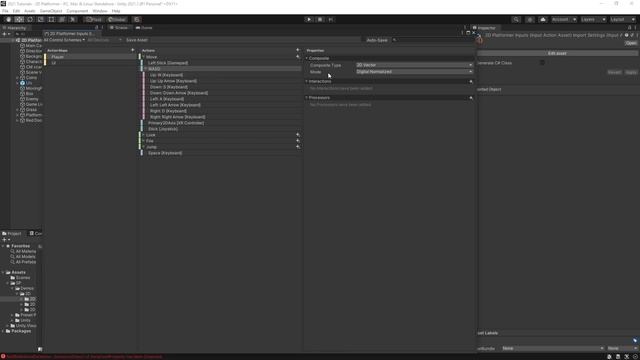Viewport: 640px width, 360px height.
Task: Select the Rect tool in the toolbar
Action: tap(51, 20)
